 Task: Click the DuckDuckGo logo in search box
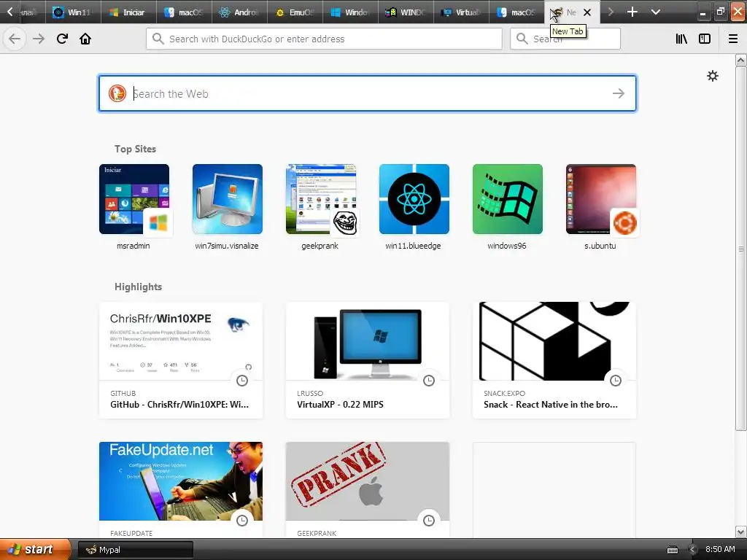pos(117,93)
